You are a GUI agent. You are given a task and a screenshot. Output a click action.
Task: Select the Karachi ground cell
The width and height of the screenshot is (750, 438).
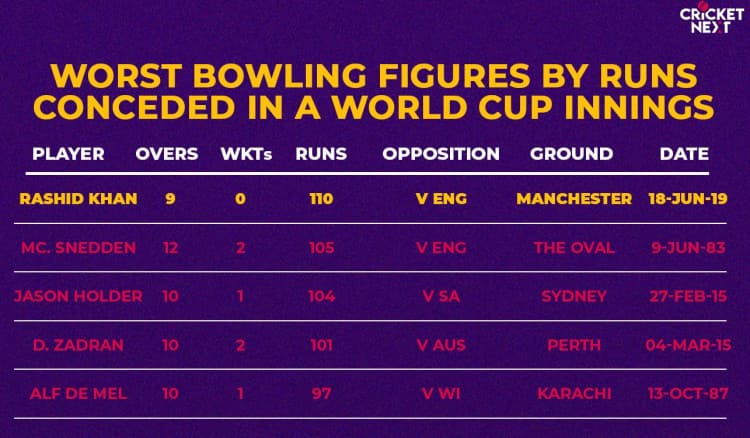coord(574,394)
